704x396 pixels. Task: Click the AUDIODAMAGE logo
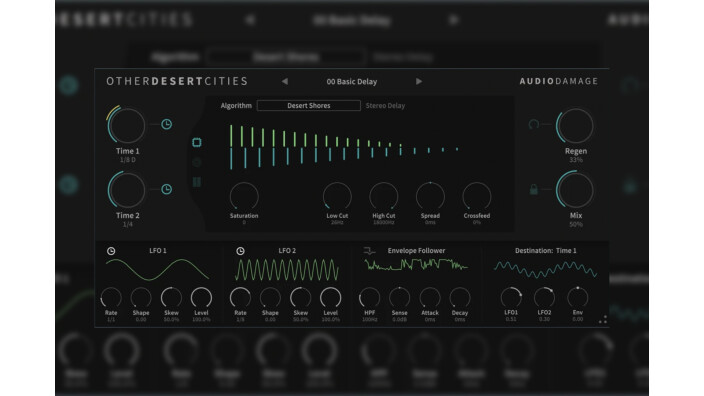(559, 81)
